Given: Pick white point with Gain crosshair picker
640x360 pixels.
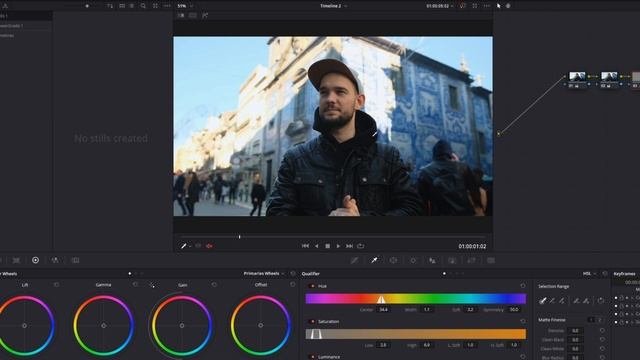Looking at the screenshot, I should pyautogui.click(x=152, y=285).
